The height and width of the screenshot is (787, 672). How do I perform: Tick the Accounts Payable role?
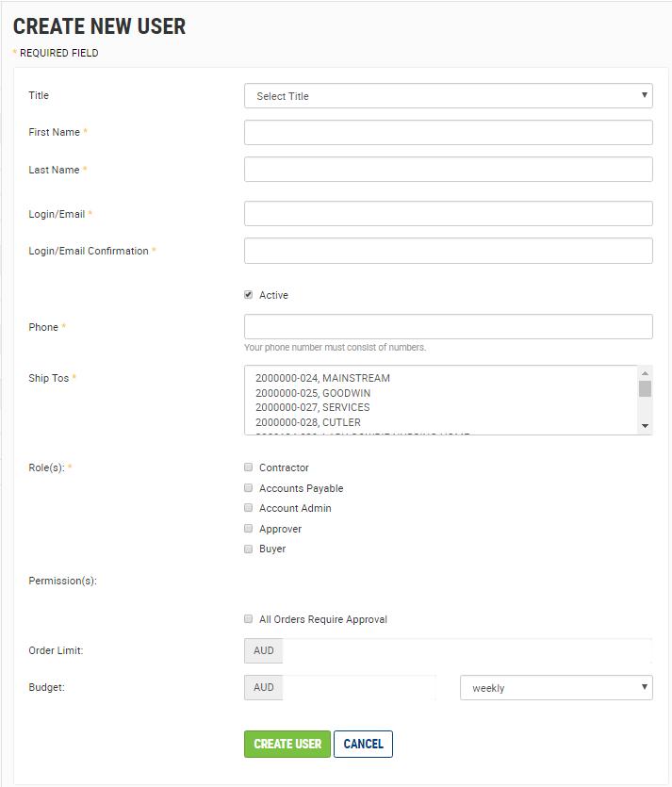coord(249,488)
